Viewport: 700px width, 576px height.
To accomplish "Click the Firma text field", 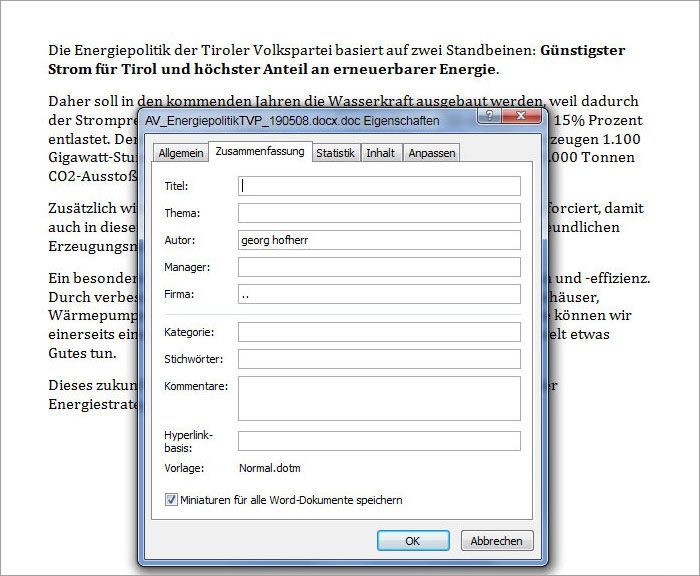I will click(379, 294).
